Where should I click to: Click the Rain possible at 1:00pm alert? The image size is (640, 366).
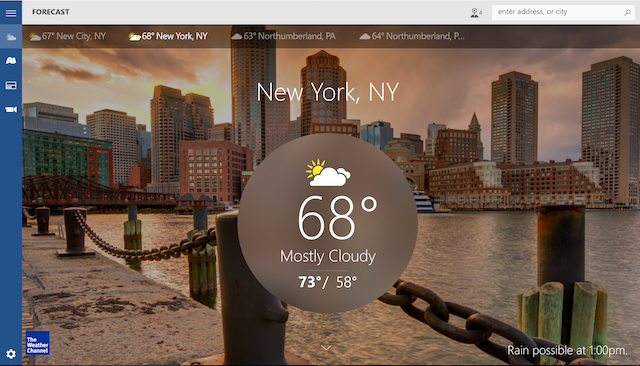click(x=567, y=350)
